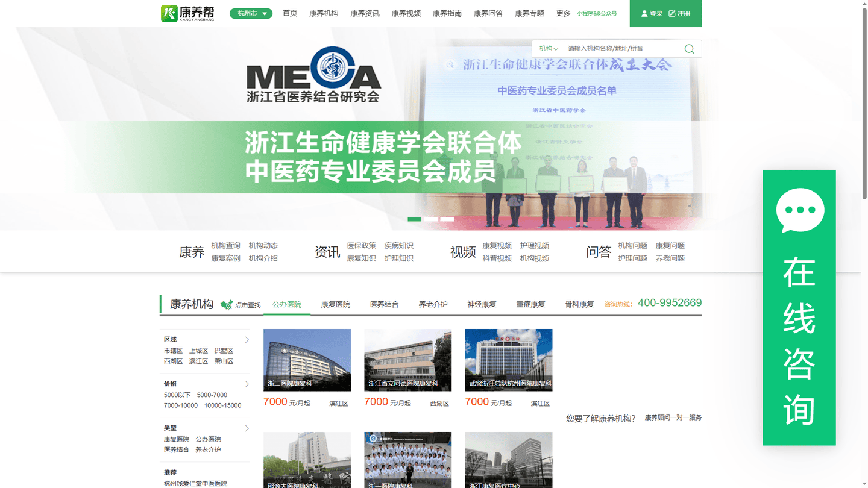Open the 机构 search type dropdown

pos(549,48)
